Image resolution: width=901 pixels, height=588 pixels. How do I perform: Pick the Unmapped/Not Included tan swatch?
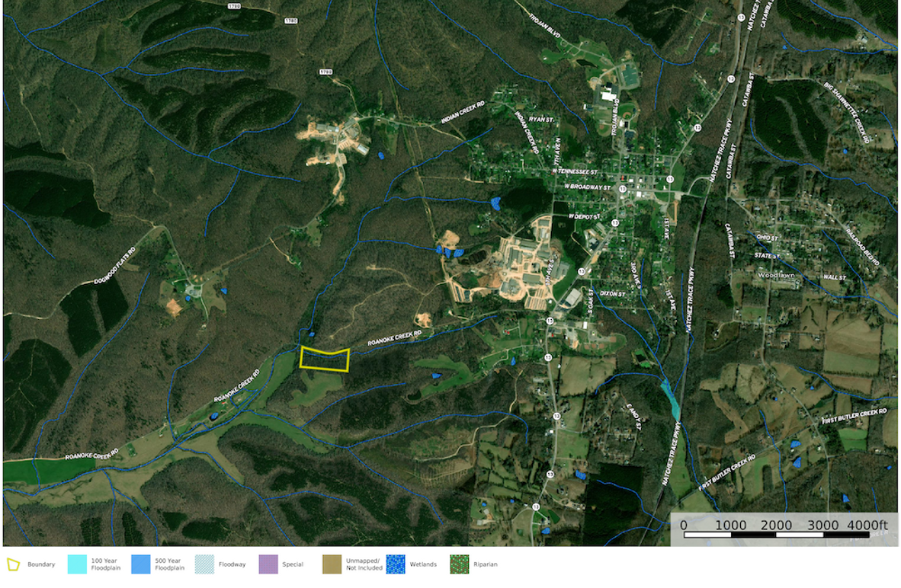tap(332, 564)
